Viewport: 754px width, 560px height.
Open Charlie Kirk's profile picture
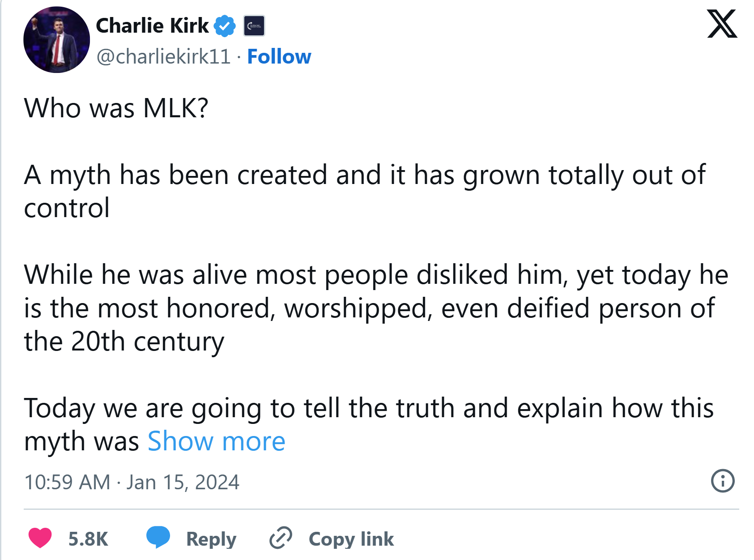57,40
